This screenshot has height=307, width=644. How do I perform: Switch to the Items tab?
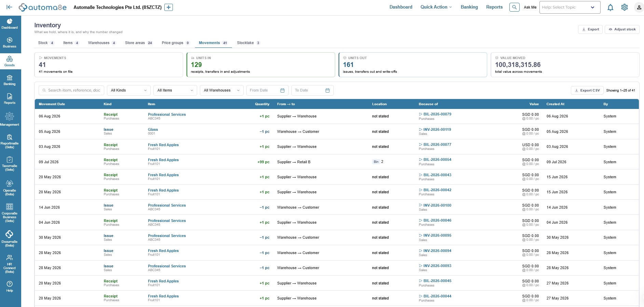coord(71,43)
